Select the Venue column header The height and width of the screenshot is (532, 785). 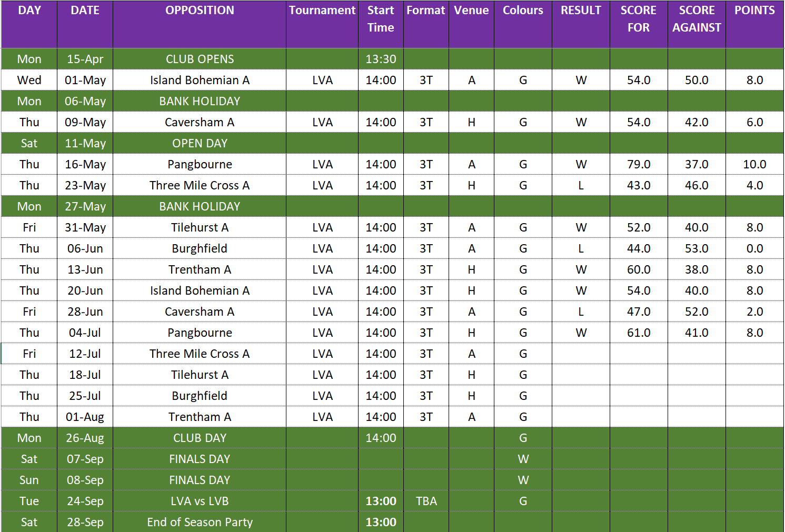coord(471,24)
